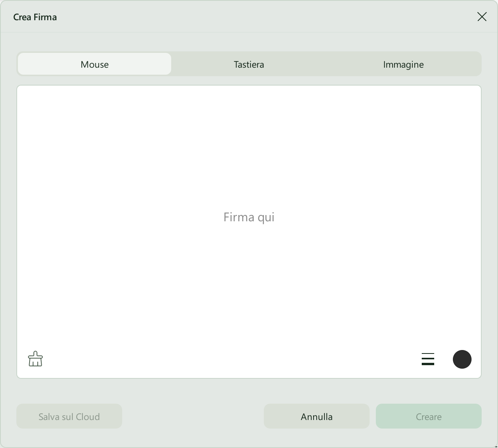Clear the signature with the broom icon
The height and width of the screenshot is (448, 498).
(x=35, y=359)
